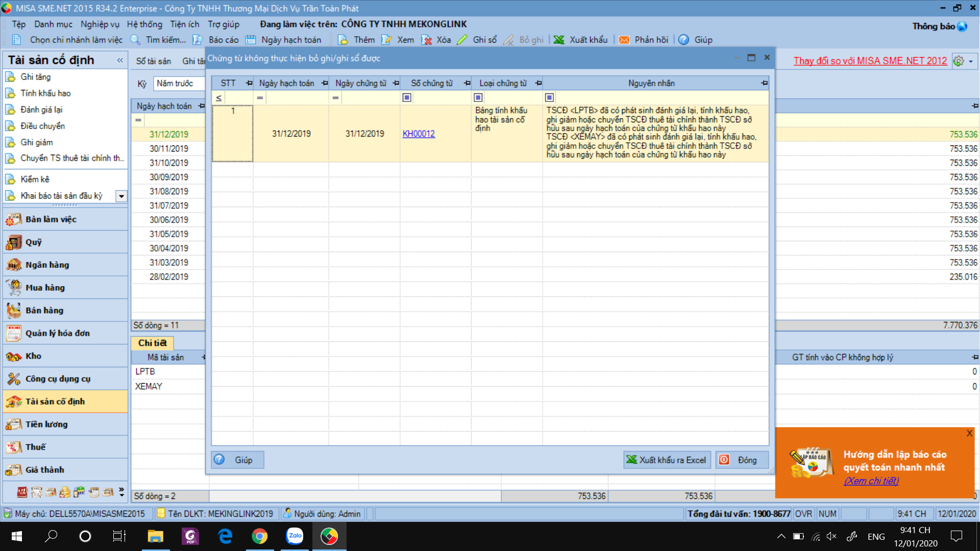Select Ghi tăng in sidebar
The width and height of the screenshot is (980, 551).
click(x=35, y=77)
